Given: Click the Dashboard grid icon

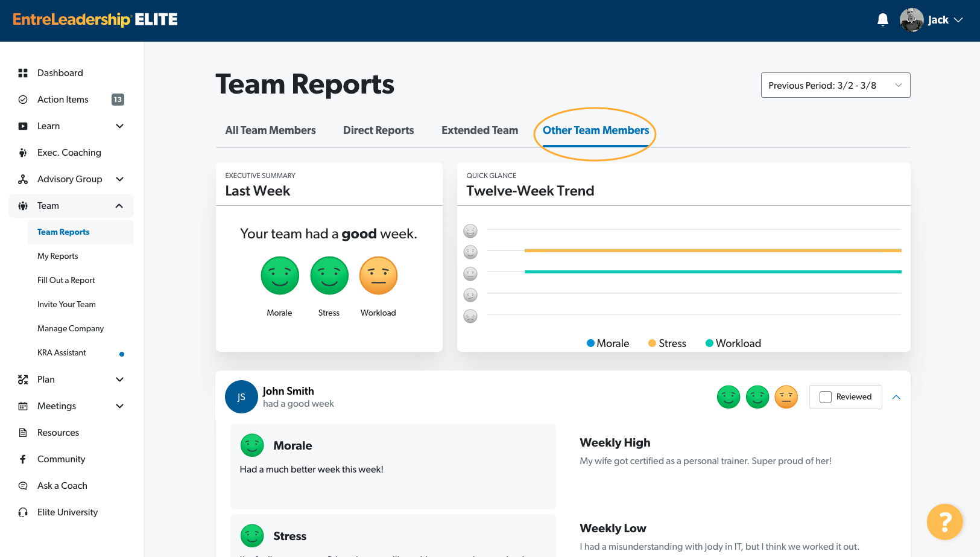Looking at the screenshot, I should (23, 73).
